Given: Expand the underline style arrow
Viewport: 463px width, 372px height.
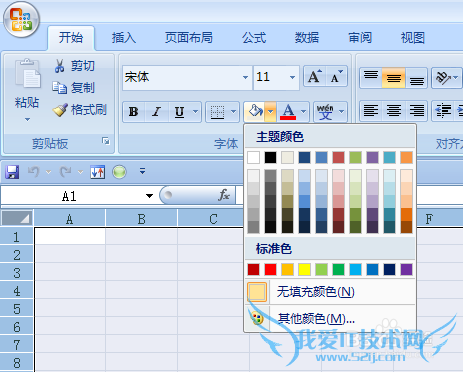Looking at the screenshot, I should coord(196,112).
